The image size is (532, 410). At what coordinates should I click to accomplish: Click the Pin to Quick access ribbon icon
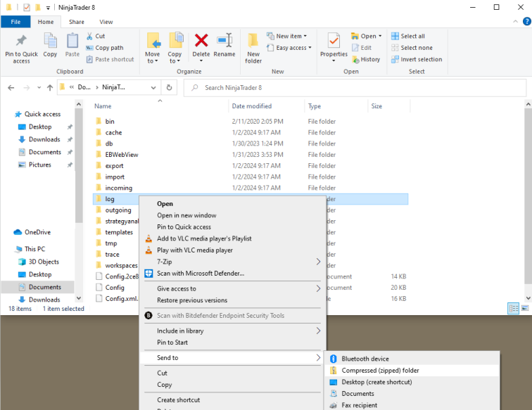click(21, 40)
